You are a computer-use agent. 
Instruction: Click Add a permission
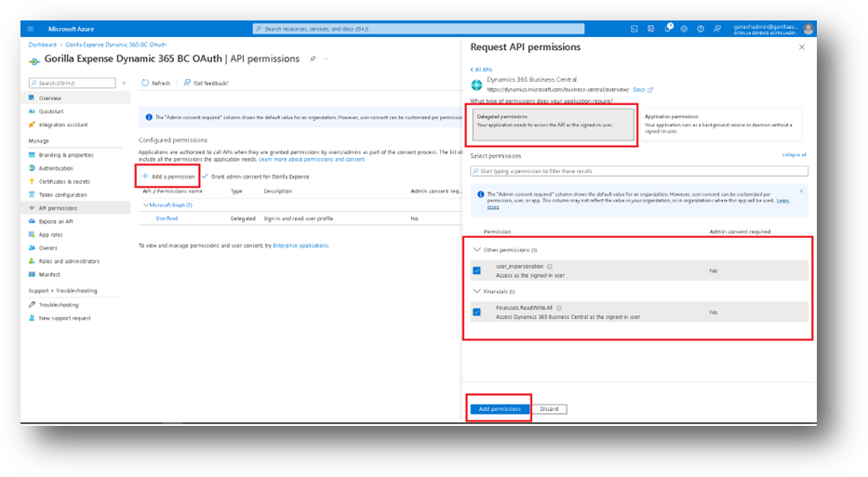pos(168,177)
